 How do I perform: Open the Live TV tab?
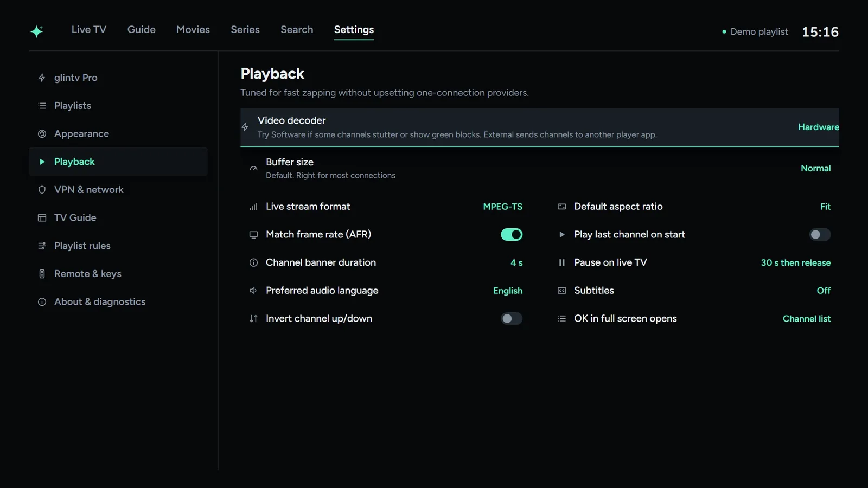89,30
